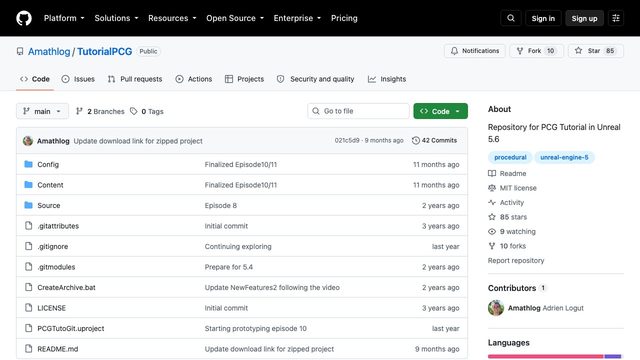
Task: Click the Amathlog avatar in commit row
Action: (28, 141)
